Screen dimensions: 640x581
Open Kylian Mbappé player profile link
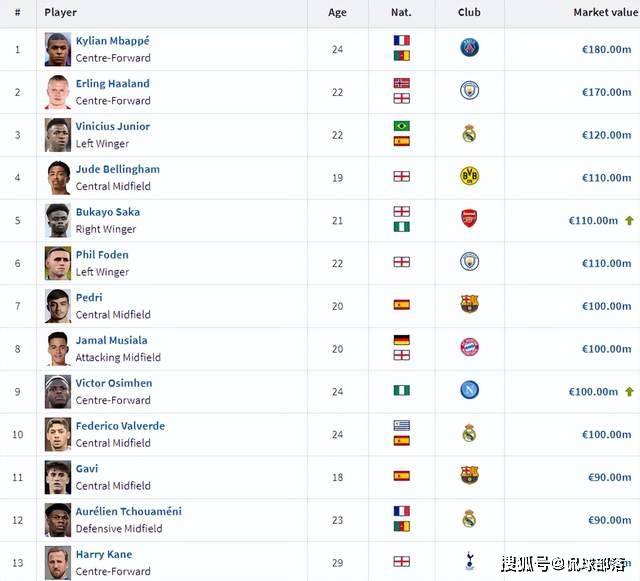[x=112, y=41]
